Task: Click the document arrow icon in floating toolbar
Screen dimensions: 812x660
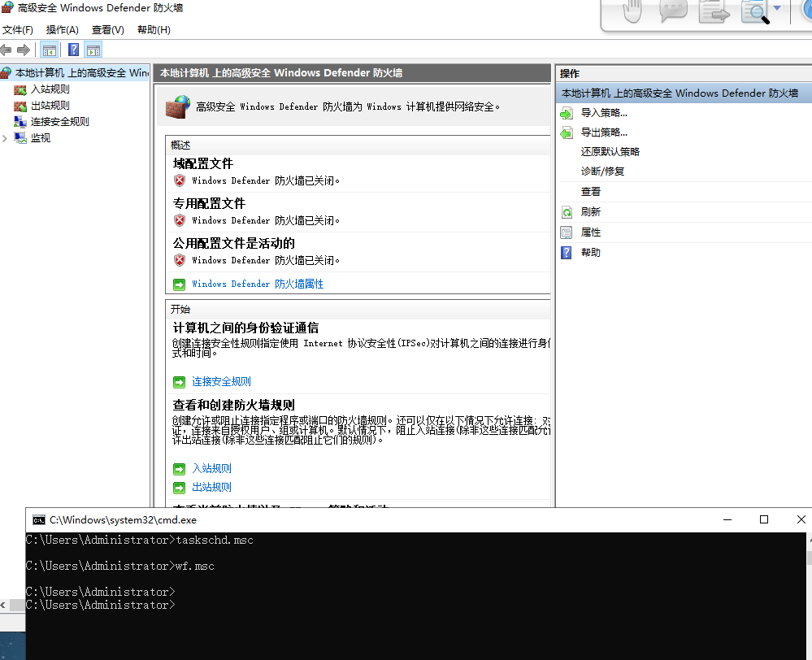Action: pyautogui.click(x=714, y=11)
